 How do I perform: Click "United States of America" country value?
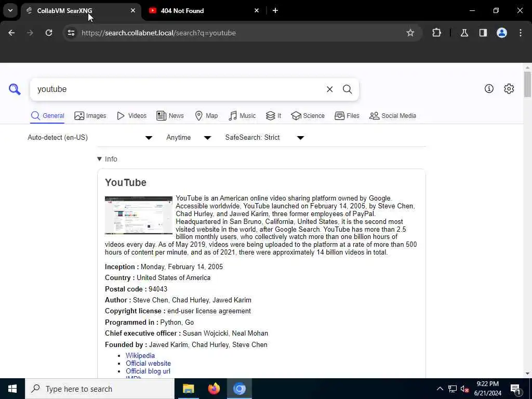tap(174, 277)
